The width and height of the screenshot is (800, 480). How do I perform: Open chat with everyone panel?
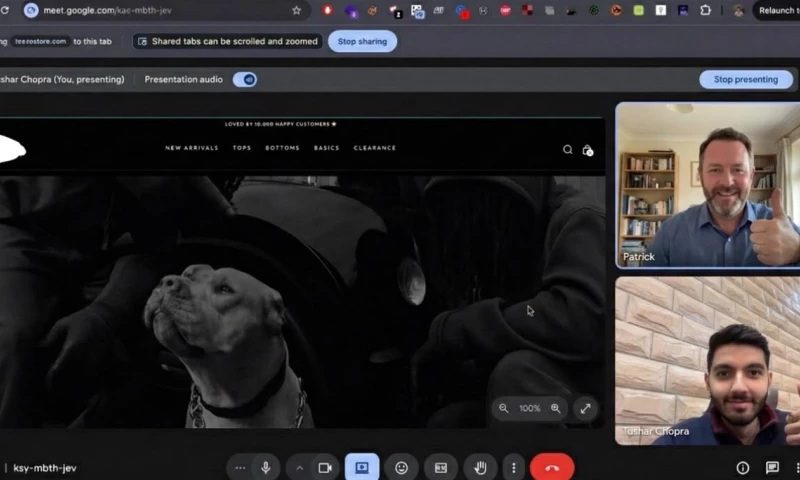[x=772, y=467]
